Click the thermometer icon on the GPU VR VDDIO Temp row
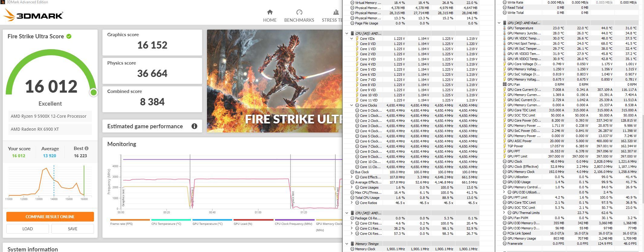 pyautogui.click(x=504, y=54)
